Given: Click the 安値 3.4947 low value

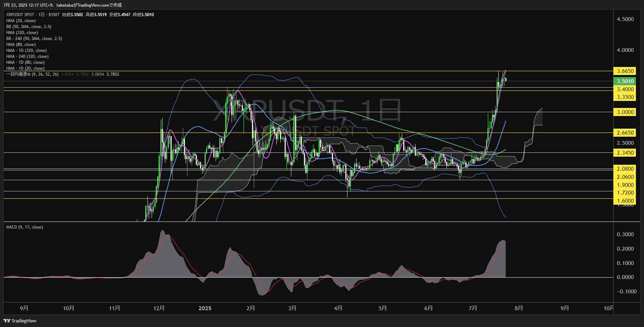Looking at the screenshot, I should pyautogui.click(x=119, y=15).
